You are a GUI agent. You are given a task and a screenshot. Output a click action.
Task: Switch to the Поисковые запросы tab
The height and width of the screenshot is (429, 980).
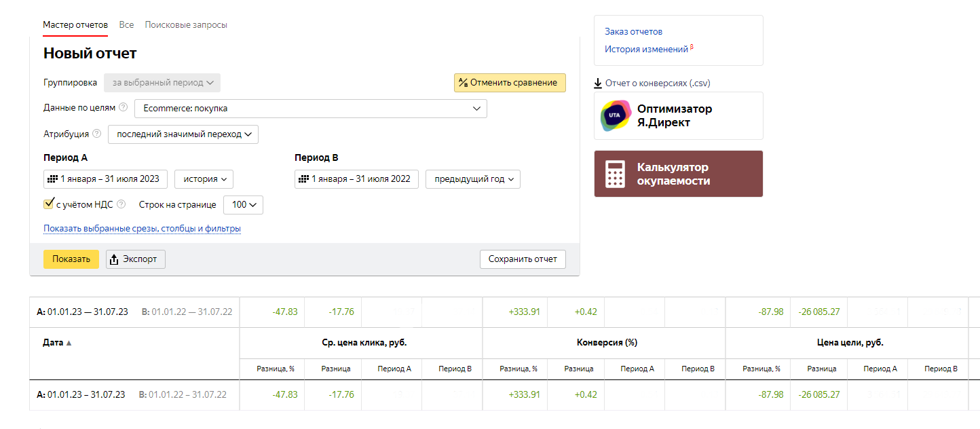point(186,24)
